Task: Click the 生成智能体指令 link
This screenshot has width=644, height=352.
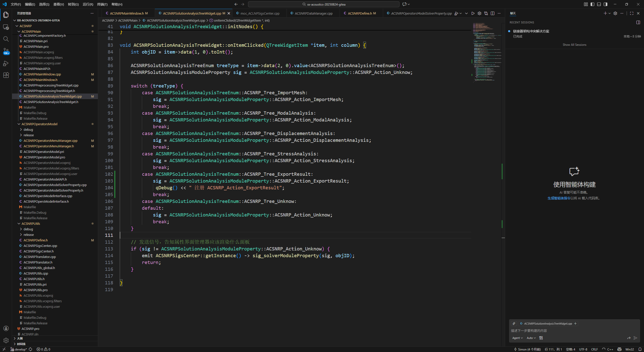Action: click(x=559, y=198)
